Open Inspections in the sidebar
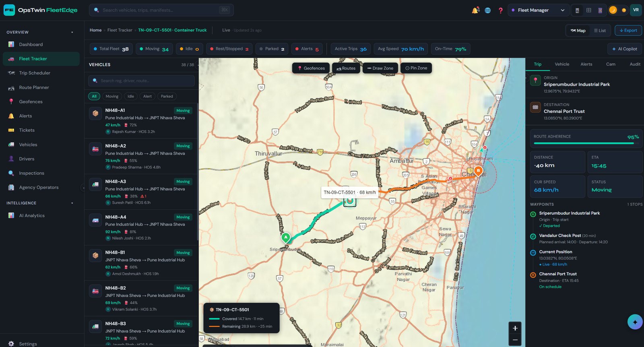 click(x=41, y=173)
